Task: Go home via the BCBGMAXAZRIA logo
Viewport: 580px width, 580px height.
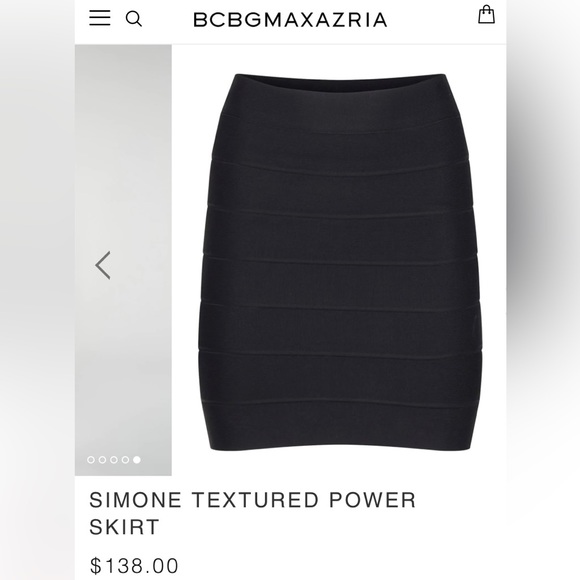Action: (290, 20)
